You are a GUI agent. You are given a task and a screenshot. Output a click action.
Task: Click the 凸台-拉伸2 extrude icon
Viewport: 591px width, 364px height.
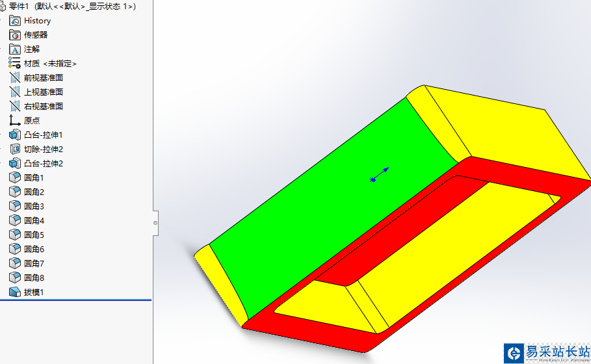click(15, 164)
